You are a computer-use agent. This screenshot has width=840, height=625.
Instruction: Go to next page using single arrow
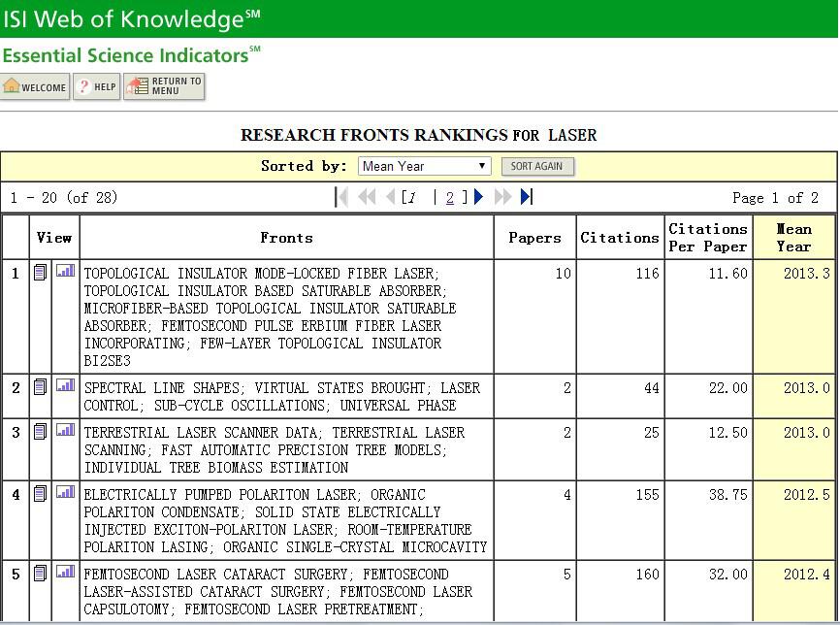click(479, 197)
